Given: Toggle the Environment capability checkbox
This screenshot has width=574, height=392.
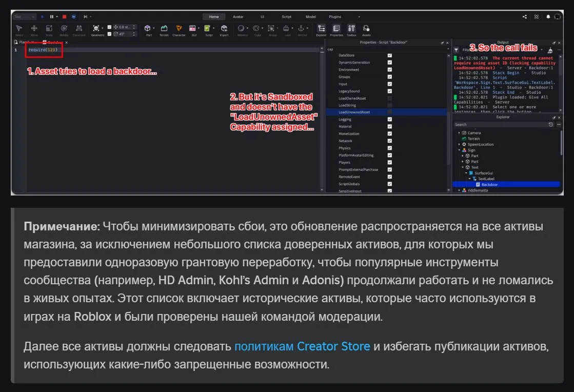Looking at the screenshot, I should coord(389,70).
